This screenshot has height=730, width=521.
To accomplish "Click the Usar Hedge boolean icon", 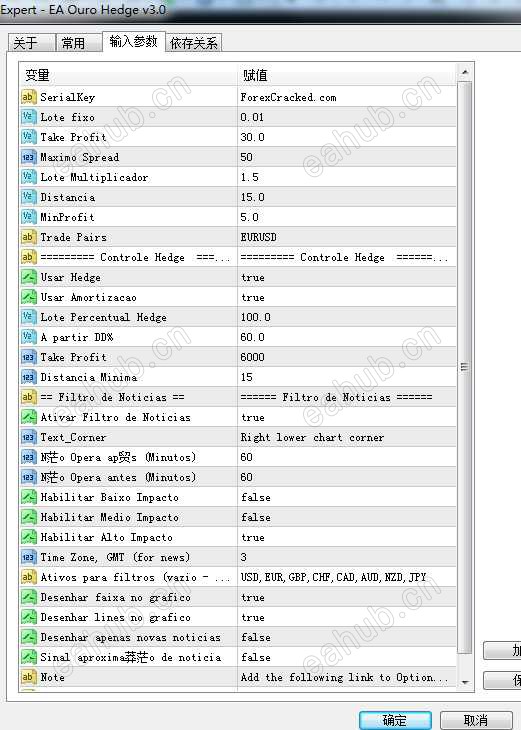I will 28,277.
